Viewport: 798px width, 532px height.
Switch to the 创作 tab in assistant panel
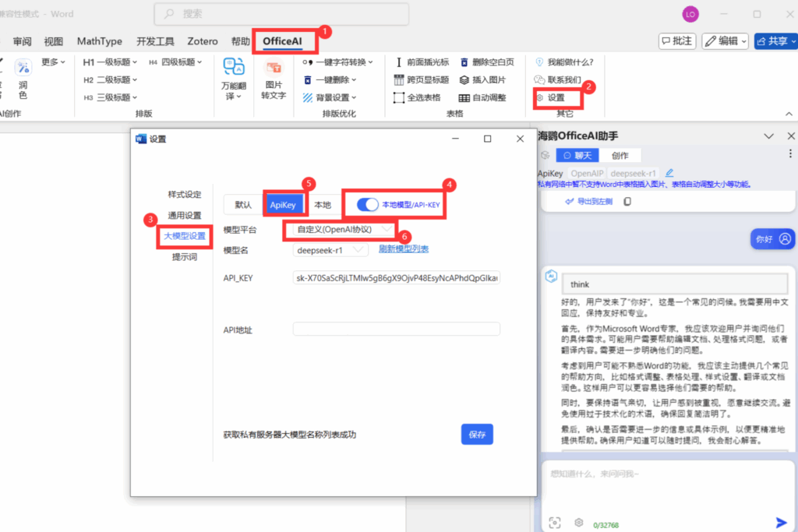click(x=620, y=156)
